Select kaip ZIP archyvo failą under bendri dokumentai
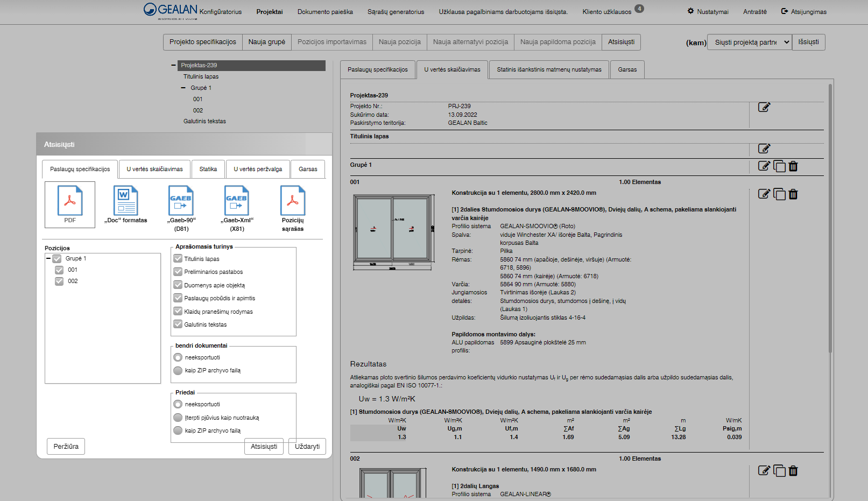The width and height of the screenshot is (868, 501). (178, 370)
